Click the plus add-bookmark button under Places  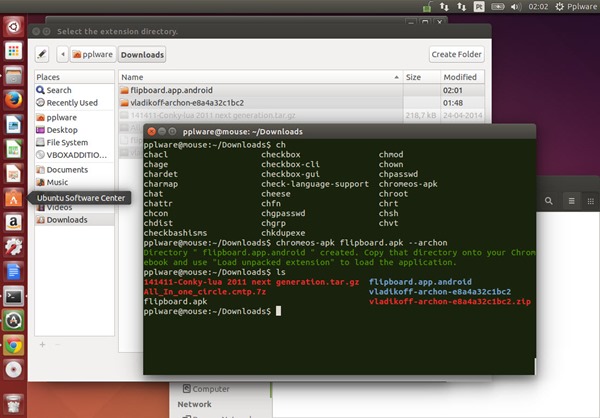42,345
